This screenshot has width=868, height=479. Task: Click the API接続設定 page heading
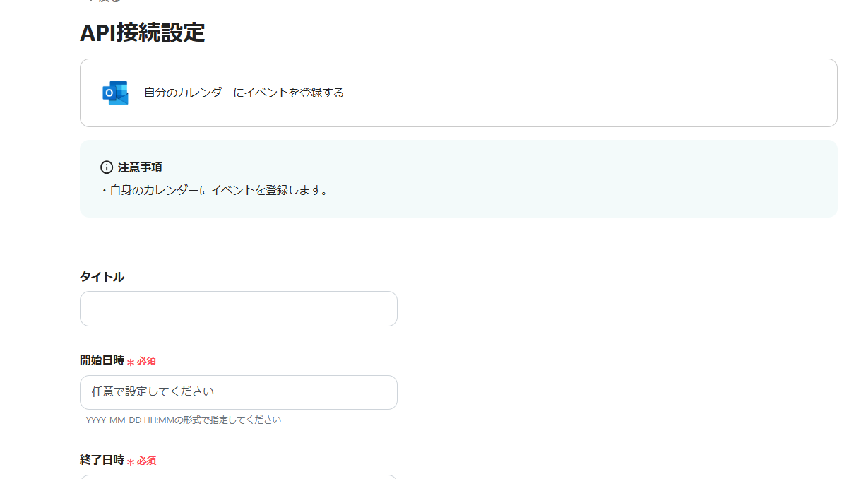pyautogui.click(x=142, y=32)
